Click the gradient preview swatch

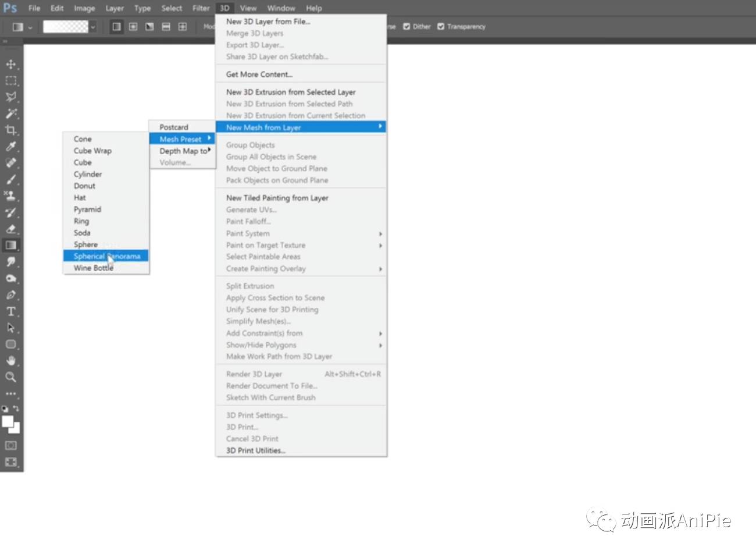coord(66,27)
